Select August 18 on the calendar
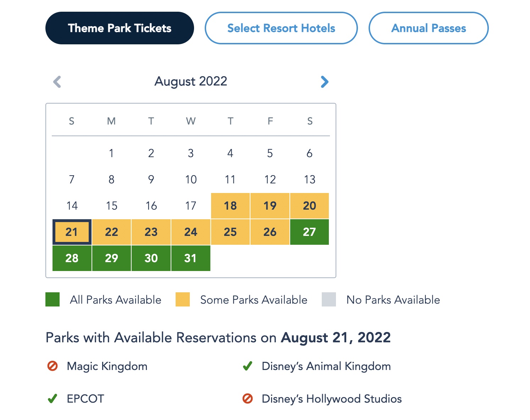Screen dimensions: 530x420 pos(230,206)
